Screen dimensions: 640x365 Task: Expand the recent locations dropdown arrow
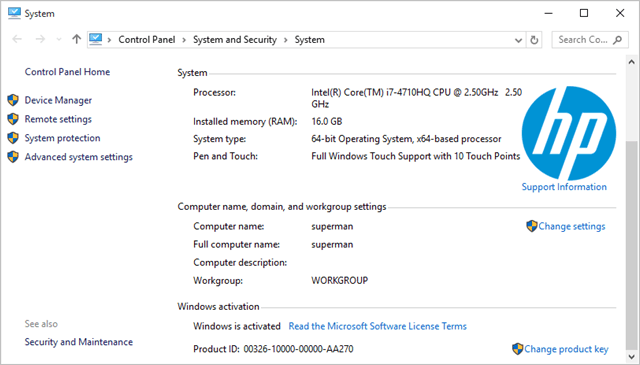(59, 40)
